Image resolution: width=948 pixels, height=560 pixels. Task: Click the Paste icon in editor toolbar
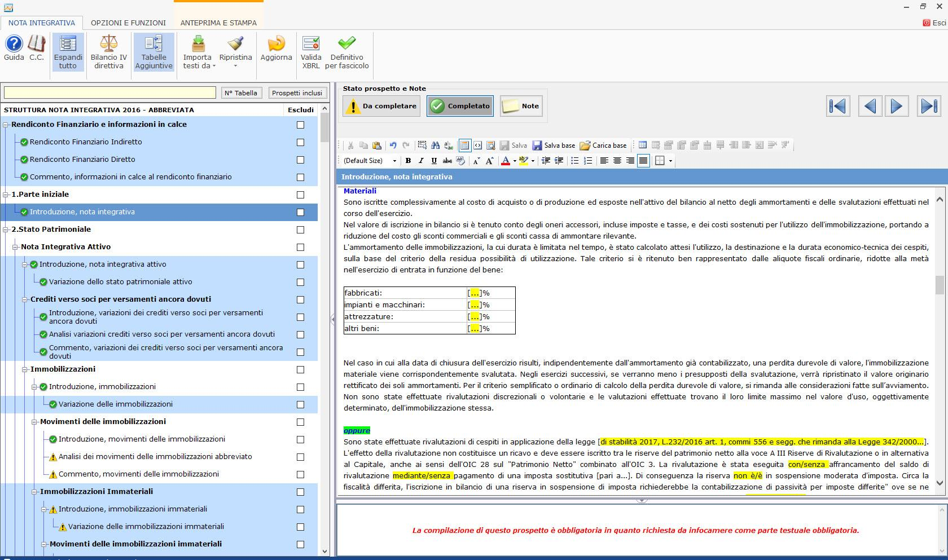tap(376, 145)
